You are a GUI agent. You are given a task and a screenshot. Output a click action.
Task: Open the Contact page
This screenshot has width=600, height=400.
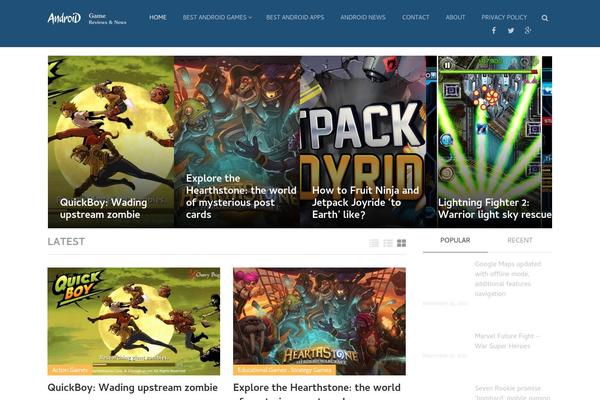click(416, 18)
